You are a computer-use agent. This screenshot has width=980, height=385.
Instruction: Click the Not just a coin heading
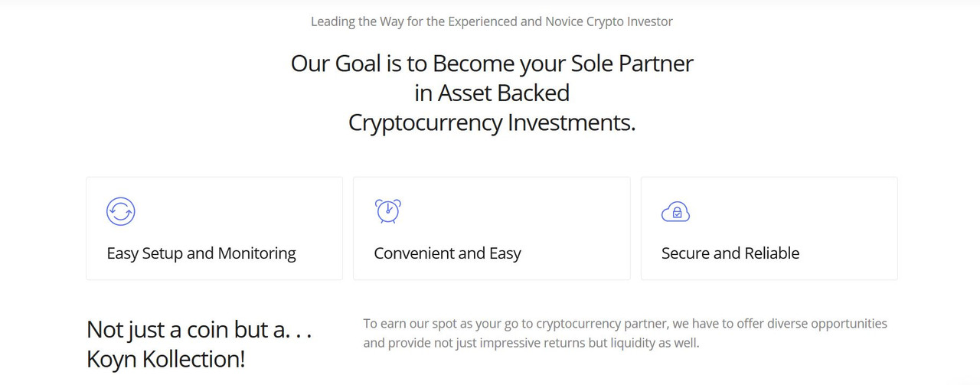pyautogui.click(x=199, y=330)
